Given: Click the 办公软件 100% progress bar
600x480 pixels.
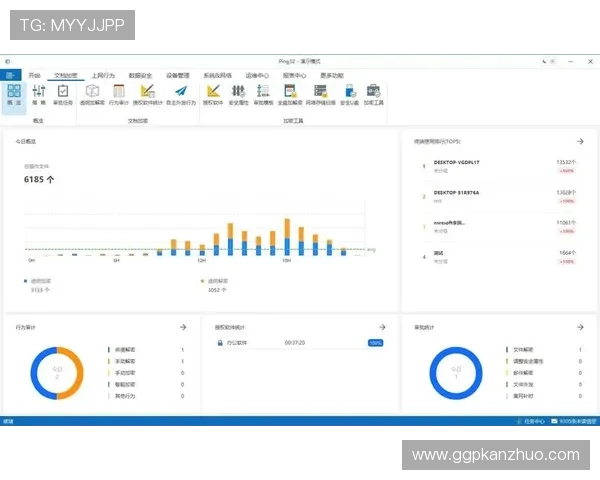Looking at the screenshot, I should point(376,342).
